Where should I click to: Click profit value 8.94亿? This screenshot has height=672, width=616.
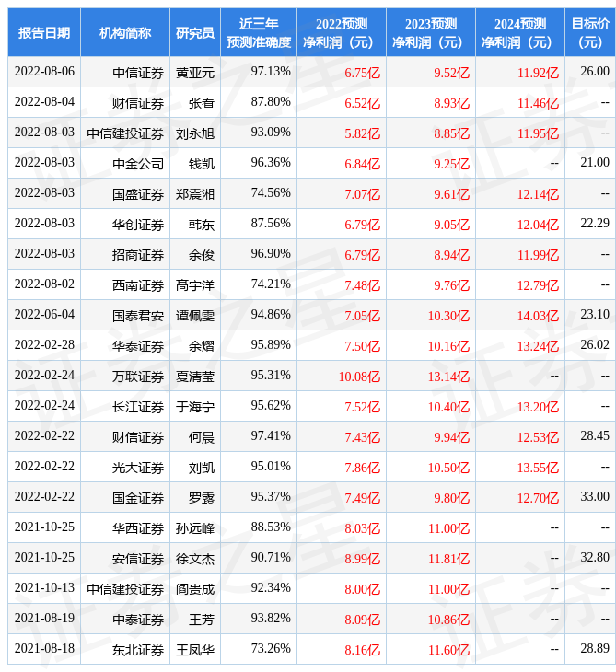[x=452, y=255]
